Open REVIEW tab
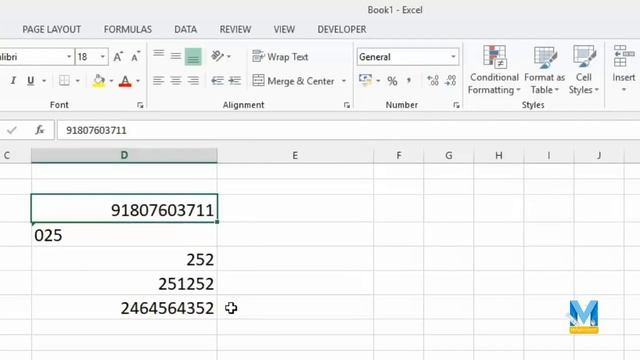The image size is (640, 360). point(235,29)
